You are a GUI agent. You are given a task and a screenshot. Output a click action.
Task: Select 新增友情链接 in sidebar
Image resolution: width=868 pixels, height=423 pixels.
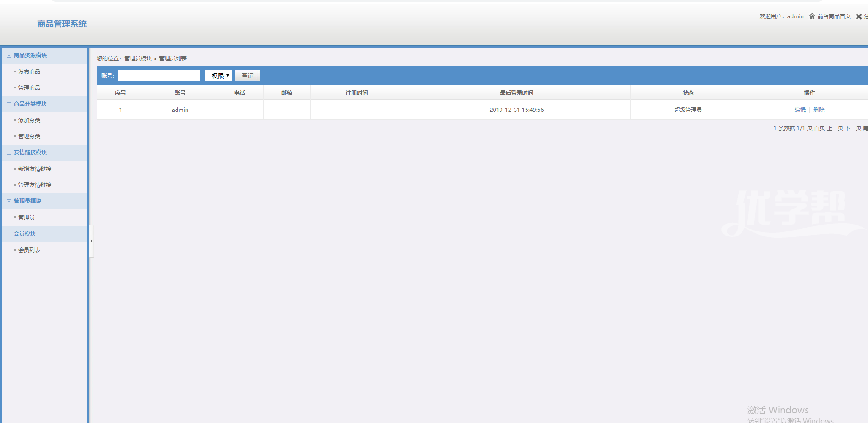pos(35,169)
